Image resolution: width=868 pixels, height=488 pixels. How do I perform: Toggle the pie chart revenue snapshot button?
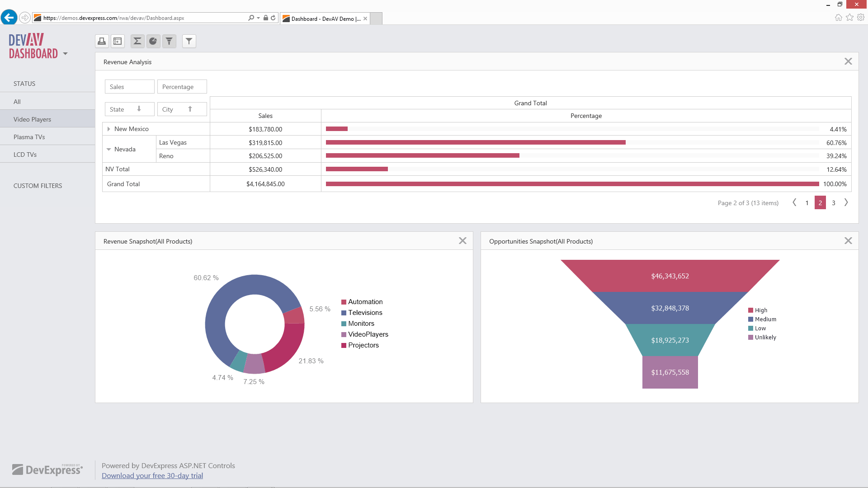[153, 41]
